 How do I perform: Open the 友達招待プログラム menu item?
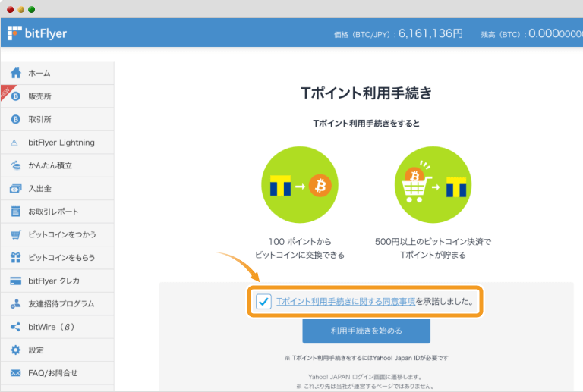pyautogui.click(x=57, y=303)
